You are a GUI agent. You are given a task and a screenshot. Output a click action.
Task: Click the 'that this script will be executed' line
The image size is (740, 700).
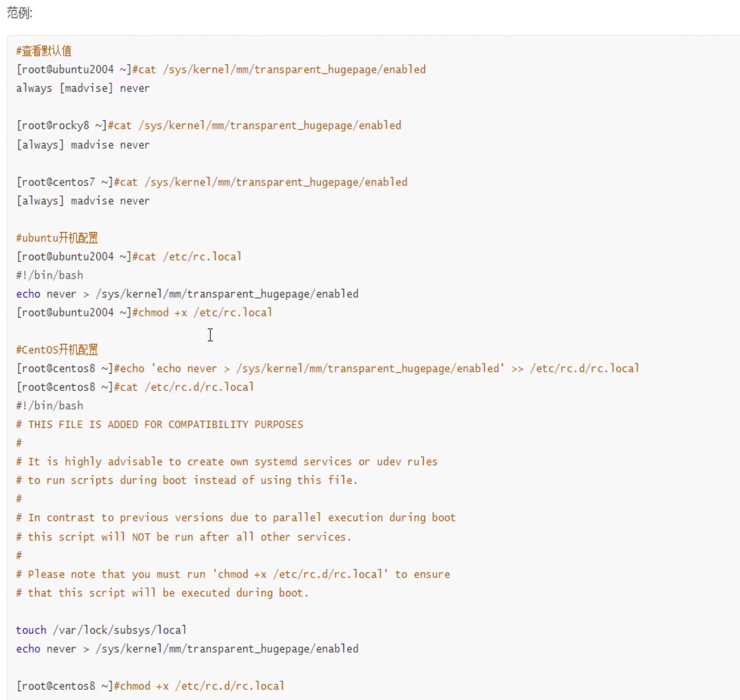click(x=162, y=593)
